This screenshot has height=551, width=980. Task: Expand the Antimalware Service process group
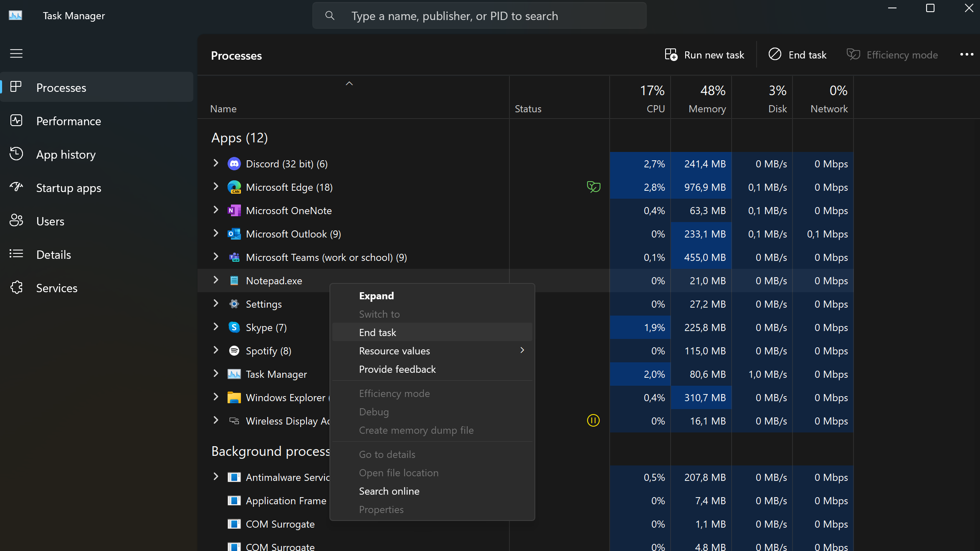(216, 476)
